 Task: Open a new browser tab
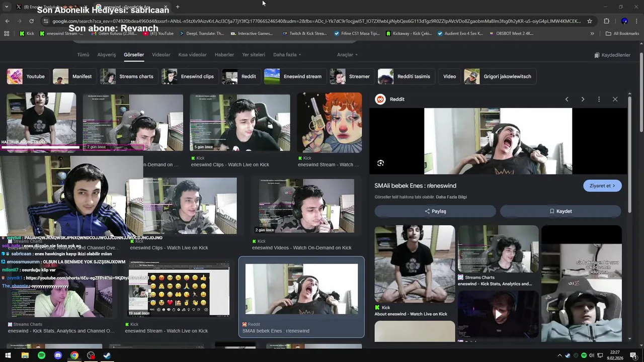[x=178, y=7]
